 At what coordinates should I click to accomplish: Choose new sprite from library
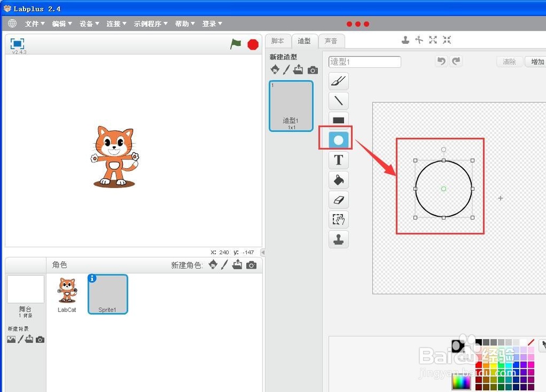(213, 265)
